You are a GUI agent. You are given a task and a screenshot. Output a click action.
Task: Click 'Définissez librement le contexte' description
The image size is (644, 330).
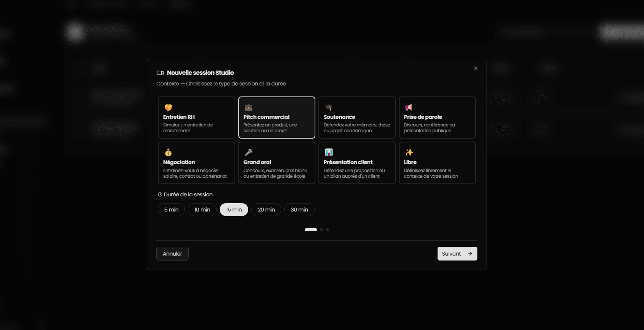(431, 173)
